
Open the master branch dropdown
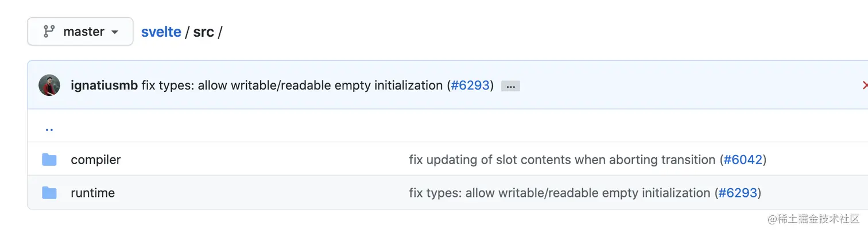80,32
